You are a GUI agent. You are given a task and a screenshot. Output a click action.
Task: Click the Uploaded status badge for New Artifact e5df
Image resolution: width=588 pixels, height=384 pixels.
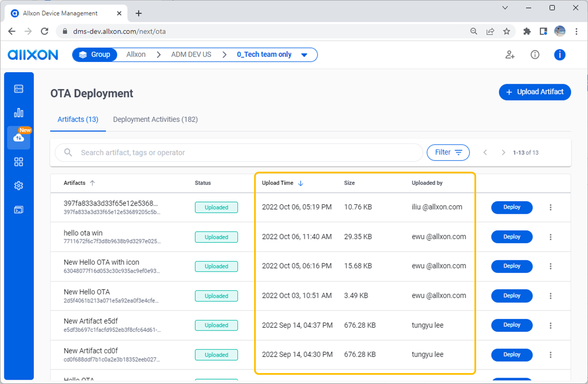tap(216, 325)
